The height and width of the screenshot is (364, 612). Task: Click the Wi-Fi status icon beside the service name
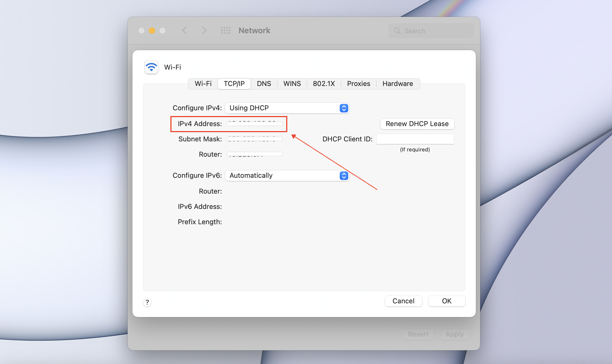point(151,67)
